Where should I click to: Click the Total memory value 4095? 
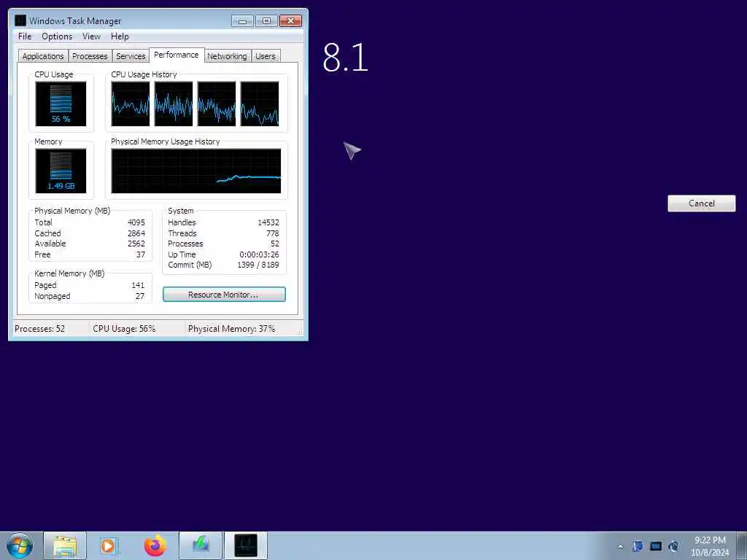136,222
